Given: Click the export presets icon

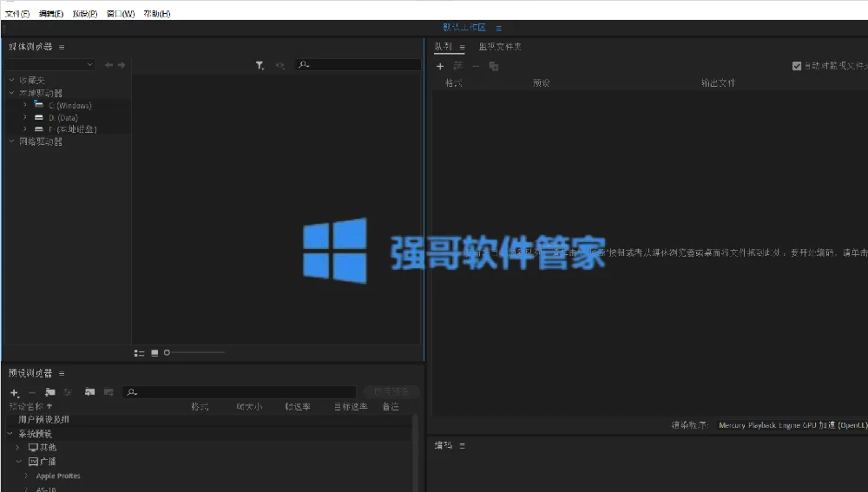Looking at the screenshot, I should [x=108, y=392].
